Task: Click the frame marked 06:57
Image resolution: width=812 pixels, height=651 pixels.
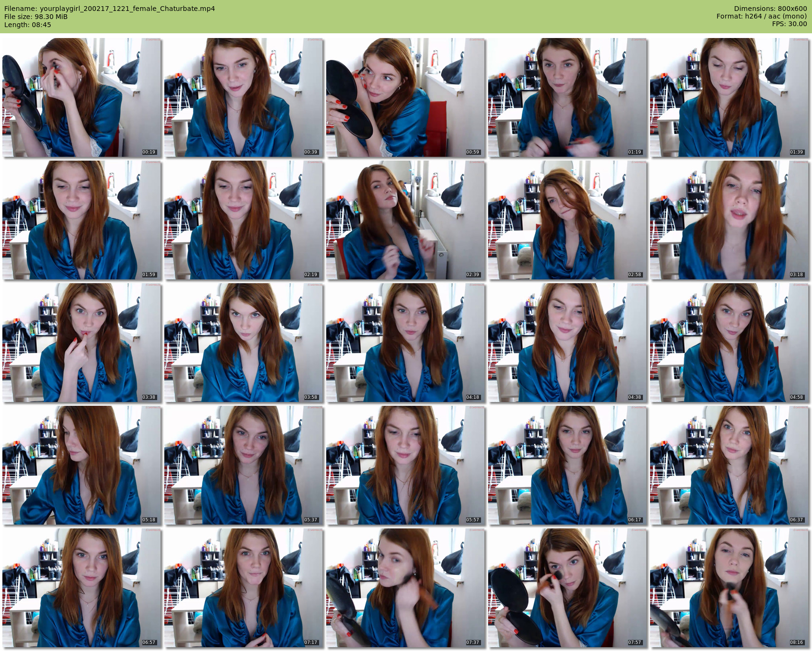Action: 82,588
